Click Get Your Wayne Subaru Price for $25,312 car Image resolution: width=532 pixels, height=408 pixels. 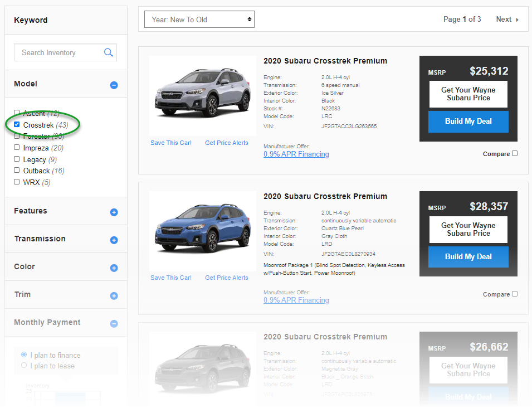[x=468, y=94]
